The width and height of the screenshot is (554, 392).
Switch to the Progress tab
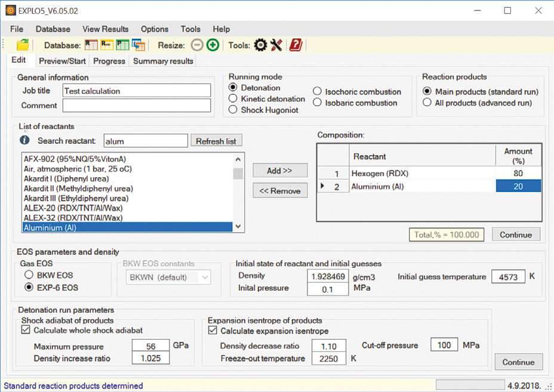(x=109, y=61)
